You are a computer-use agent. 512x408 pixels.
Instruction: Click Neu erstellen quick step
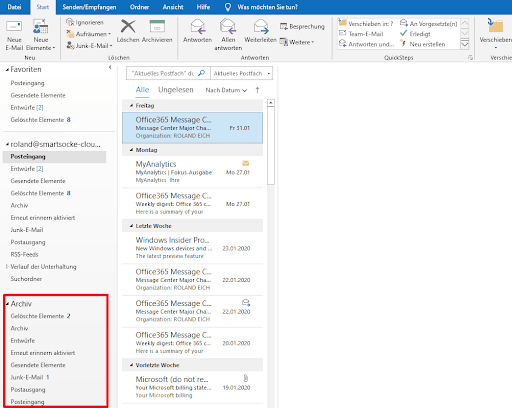[x=423, y=44]
